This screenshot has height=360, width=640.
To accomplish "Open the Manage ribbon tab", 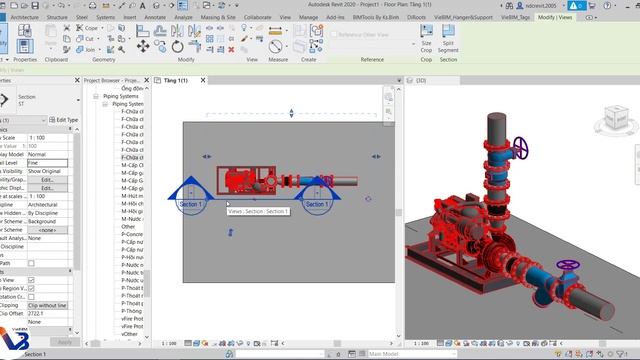I will point(309,17).
